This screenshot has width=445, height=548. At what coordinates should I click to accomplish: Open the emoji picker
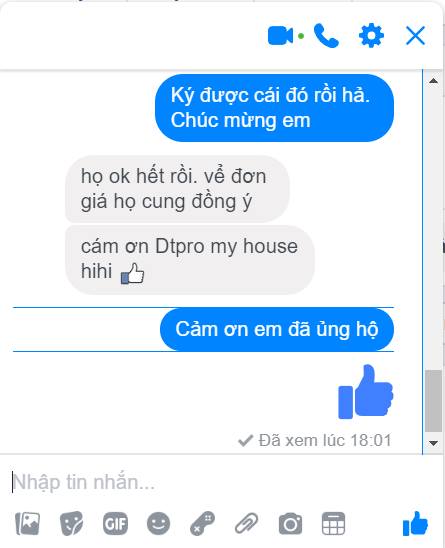tap(158, 523)
